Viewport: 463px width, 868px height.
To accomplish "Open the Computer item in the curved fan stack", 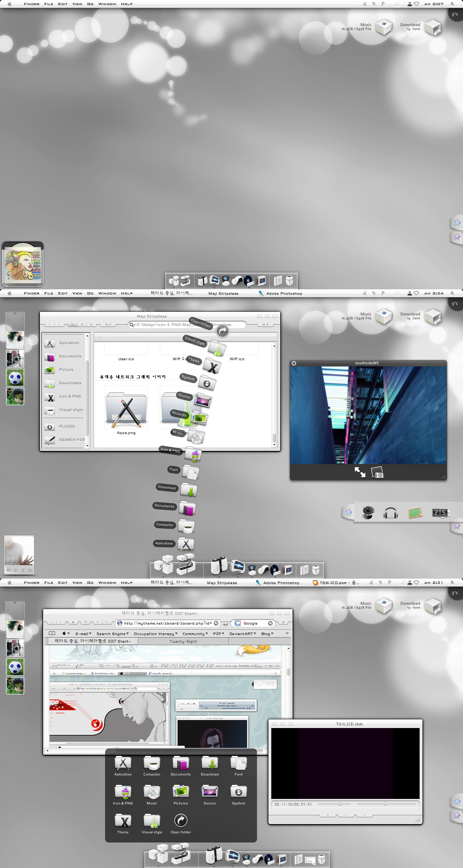I will 187,527.
